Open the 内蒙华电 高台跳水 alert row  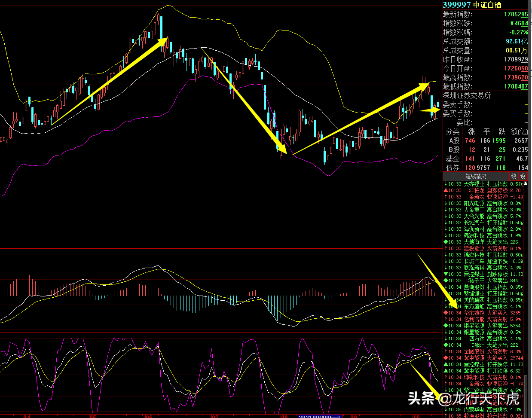point(483,409)
